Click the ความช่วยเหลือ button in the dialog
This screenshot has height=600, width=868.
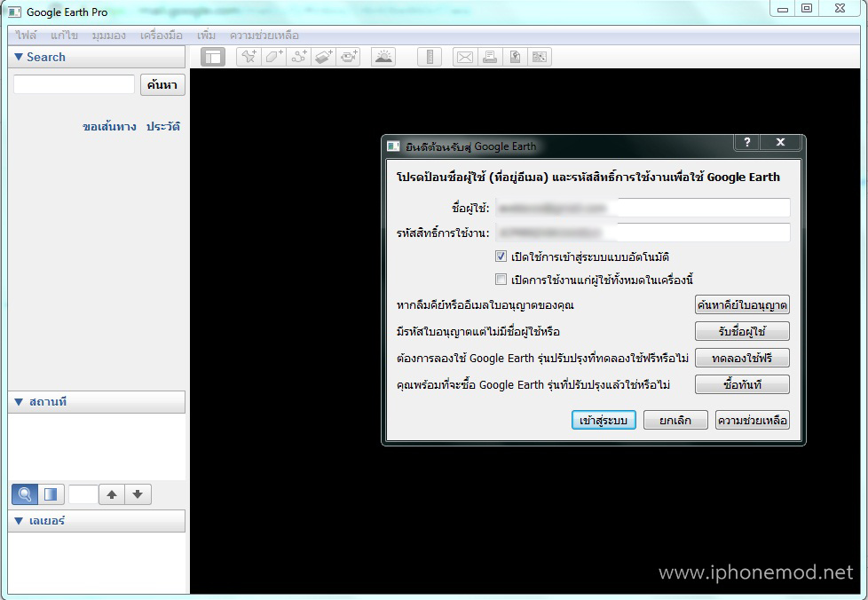click(753, 420)
